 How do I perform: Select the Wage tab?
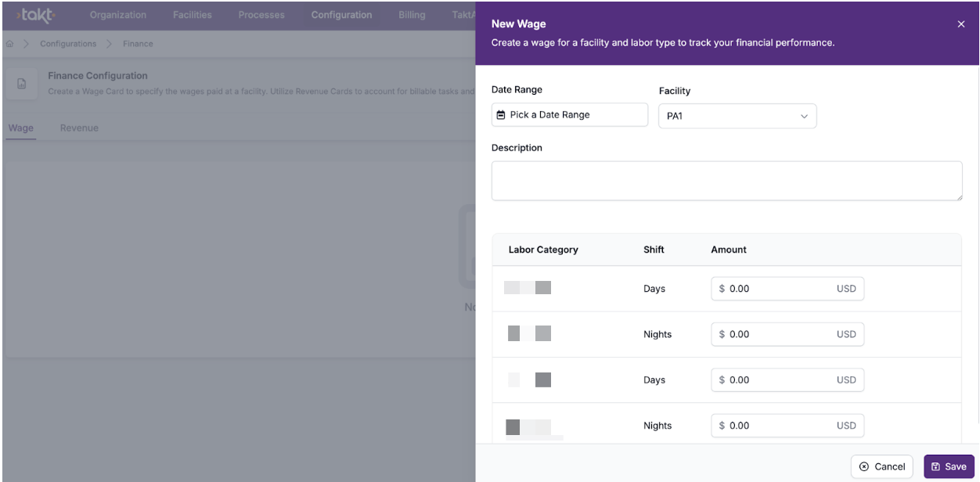click(x=21, y=128)
